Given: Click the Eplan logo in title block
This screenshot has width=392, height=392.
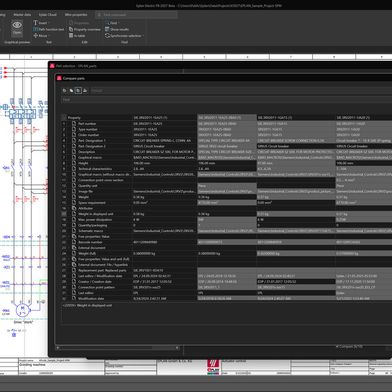Looking at the screenshot, I should pos(213,367).
